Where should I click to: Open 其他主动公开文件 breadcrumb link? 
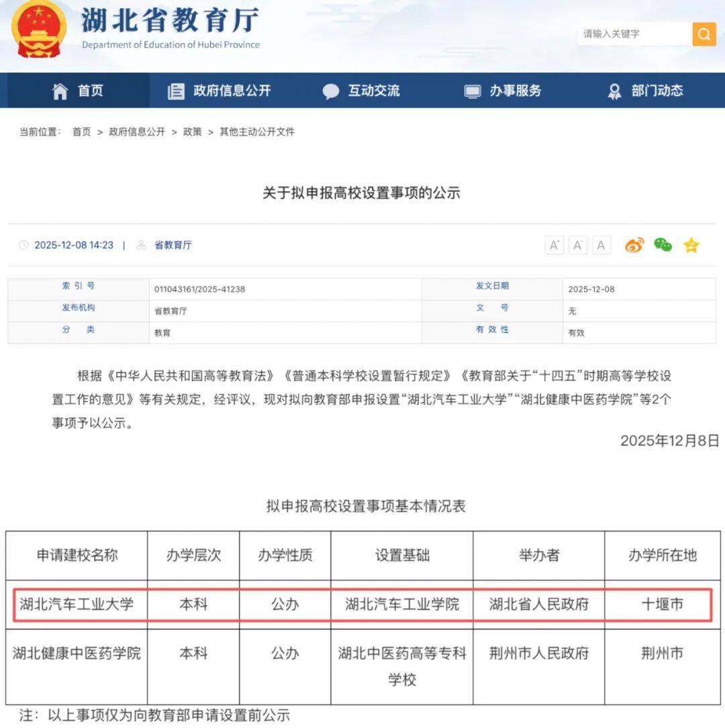pos(257,132)
